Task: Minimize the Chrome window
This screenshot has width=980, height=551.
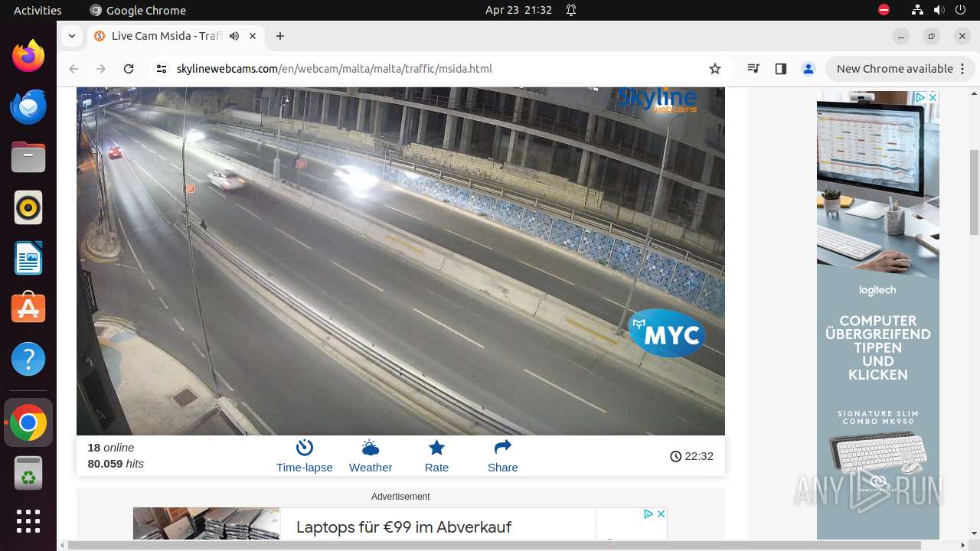Action: 901,36
